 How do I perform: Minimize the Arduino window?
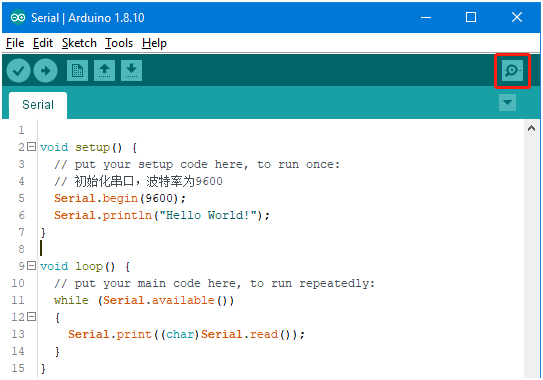pyautogui.click(x=426, y=17)
